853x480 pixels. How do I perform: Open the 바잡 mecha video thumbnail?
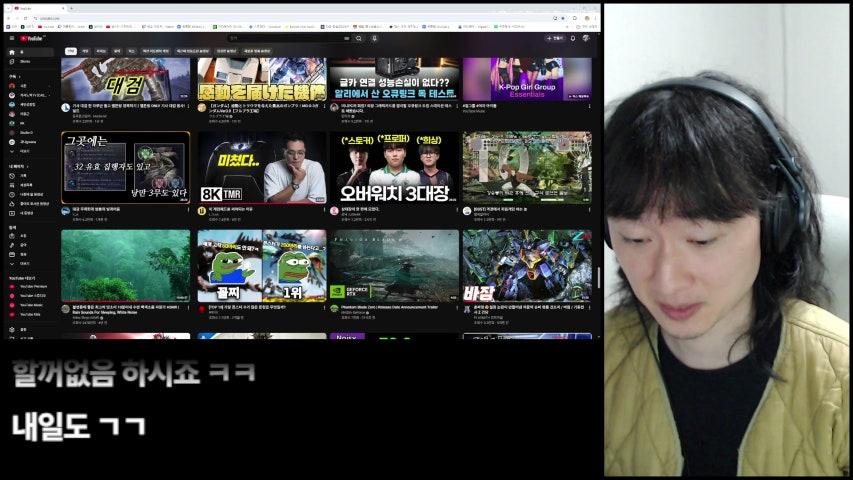[527, 266]
